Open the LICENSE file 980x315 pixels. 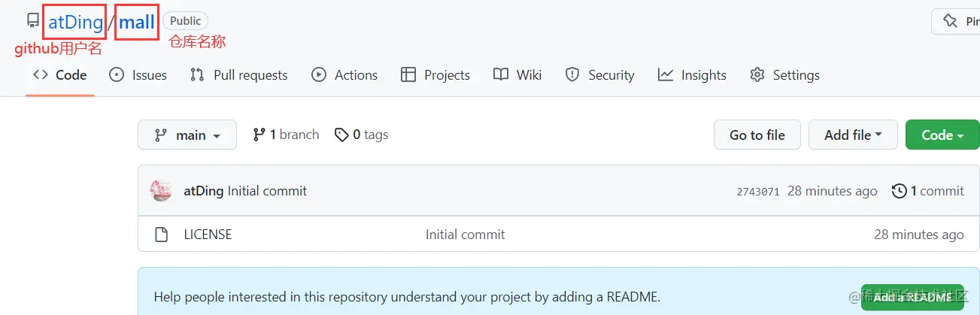pos(208,235)
